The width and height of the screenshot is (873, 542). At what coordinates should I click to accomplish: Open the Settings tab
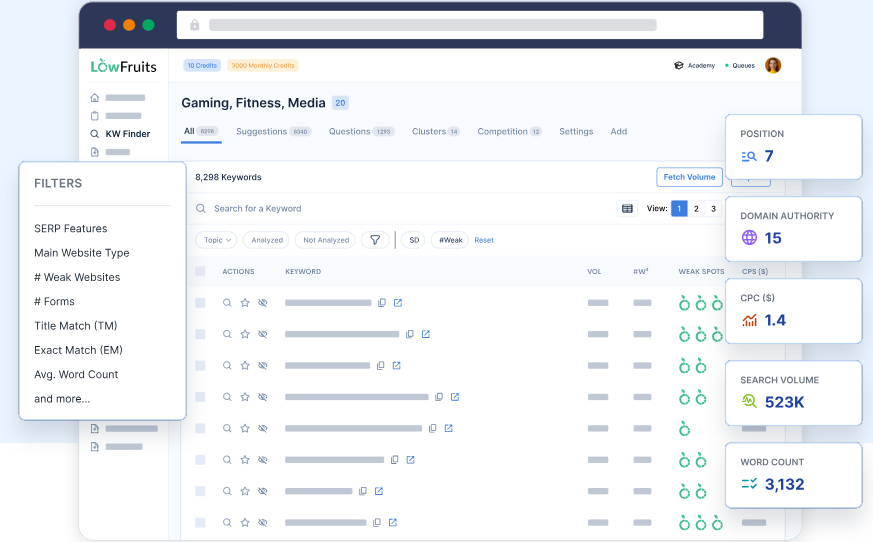(x=576, y=131)
